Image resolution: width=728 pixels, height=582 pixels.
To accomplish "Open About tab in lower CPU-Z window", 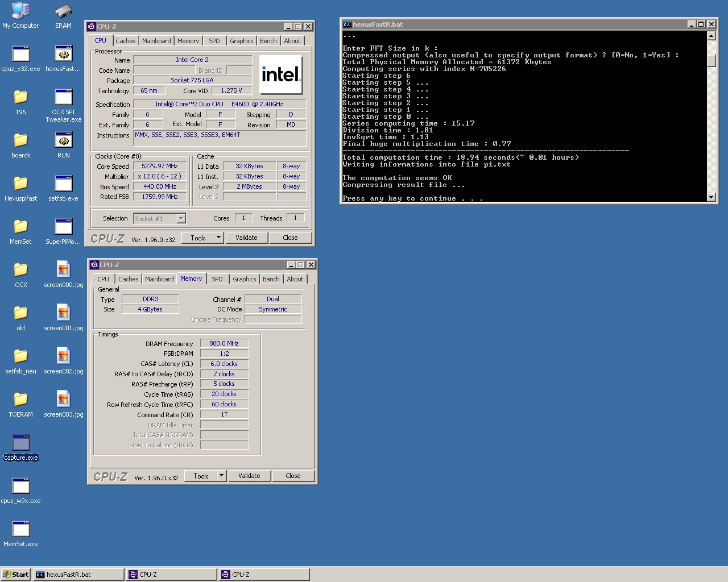I will (x=295, y=279).
